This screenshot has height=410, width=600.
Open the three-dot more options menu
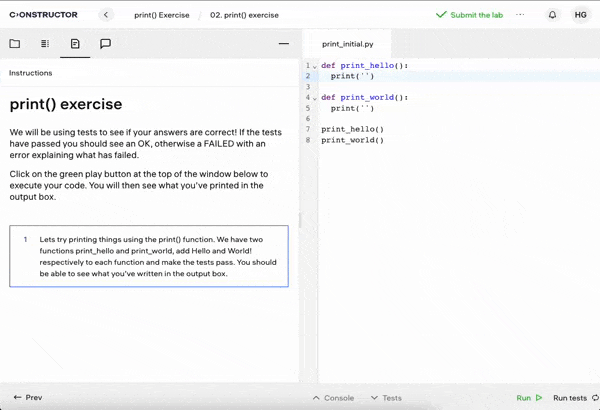coord(520,15)
